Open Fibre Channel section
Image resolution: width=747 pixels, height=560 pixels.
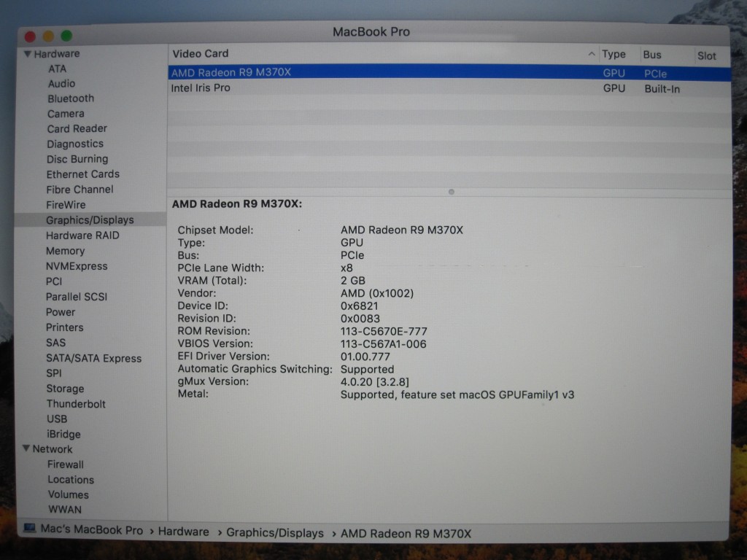tap(80, 190)
